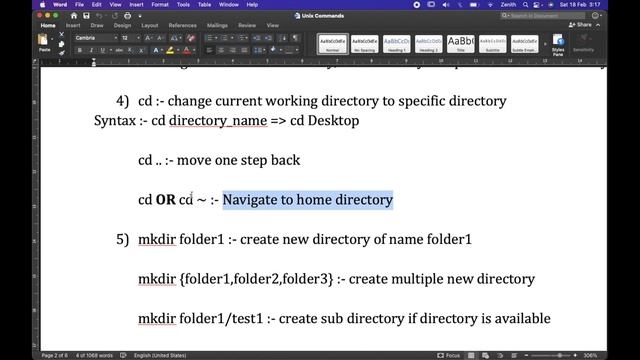Click the Paste clipboard icon
The height and width of the screenshot is (360, 640).
point(42,40)
